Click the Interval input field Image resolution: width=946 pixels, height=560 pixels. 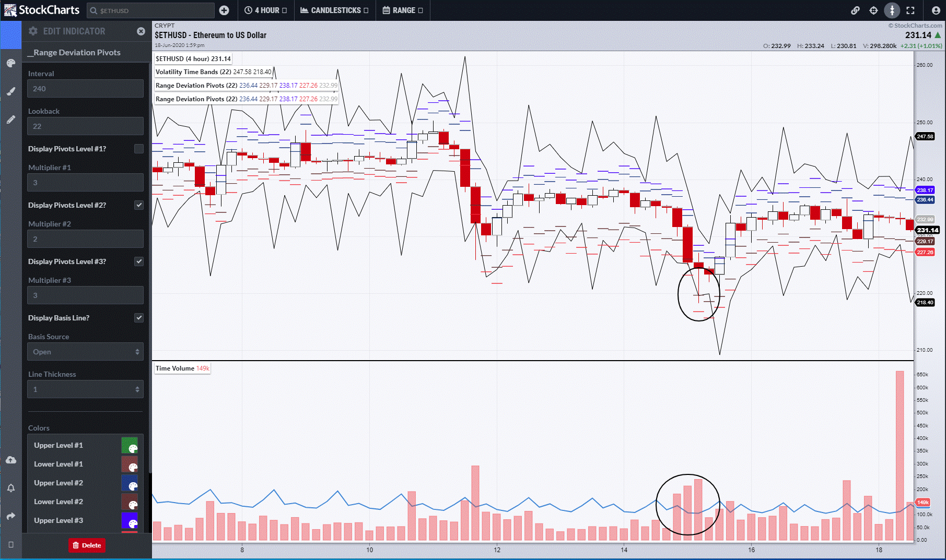85,89
